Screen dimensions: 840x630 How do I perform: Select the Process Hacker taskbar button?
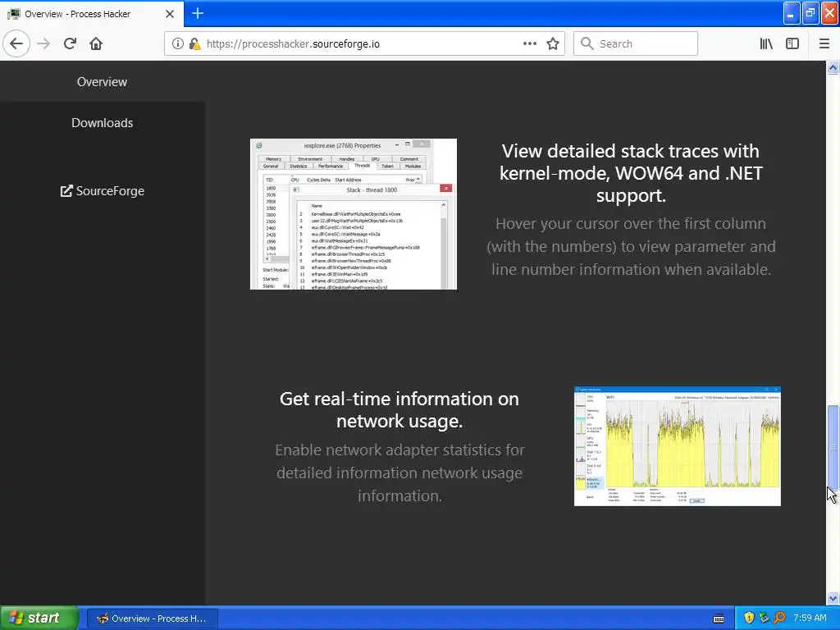[x=152, y=619]
